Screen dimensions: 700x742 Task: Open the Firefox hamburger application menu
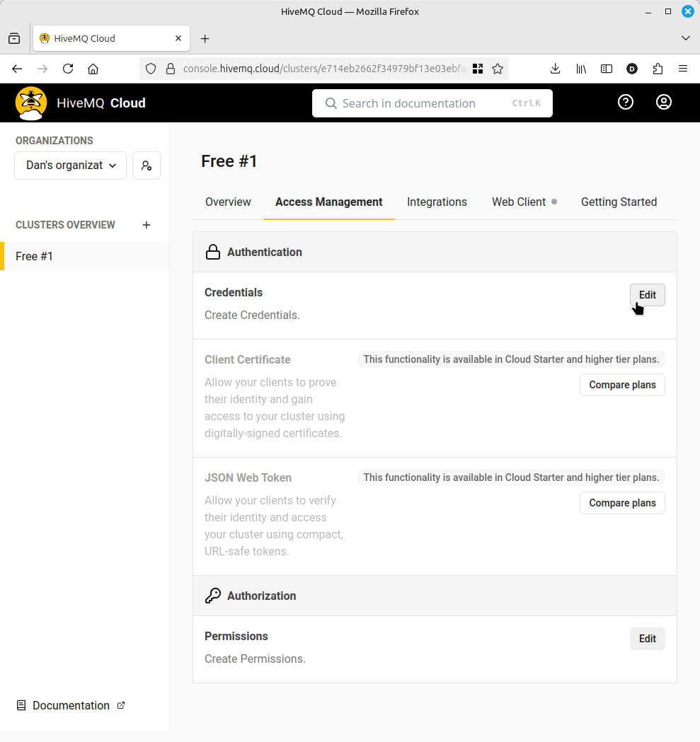click(x=683, y=69)
